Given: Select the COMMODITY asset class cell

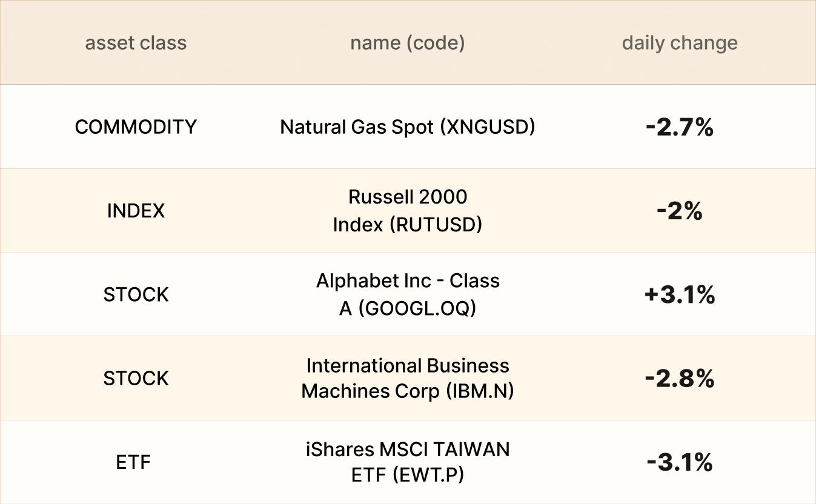Looking at the screenshot, I should pos(136,127).
